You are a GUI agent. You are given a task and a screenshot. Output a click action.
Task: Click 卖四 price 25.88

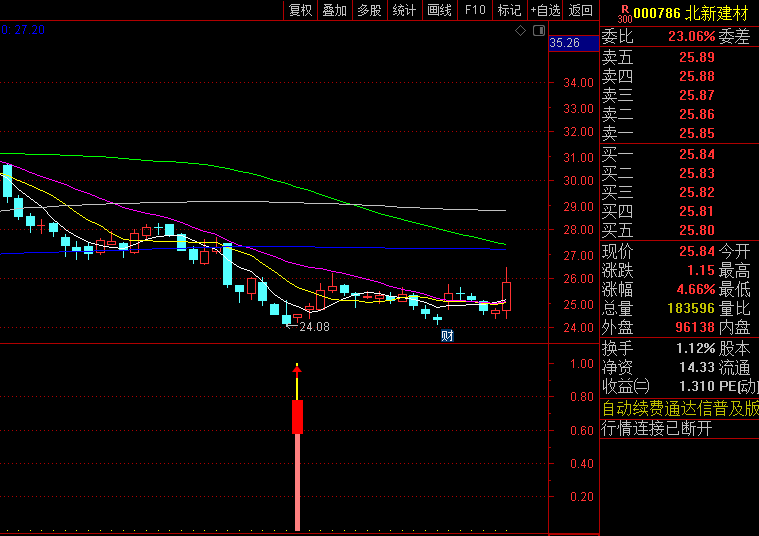point(697,76)
